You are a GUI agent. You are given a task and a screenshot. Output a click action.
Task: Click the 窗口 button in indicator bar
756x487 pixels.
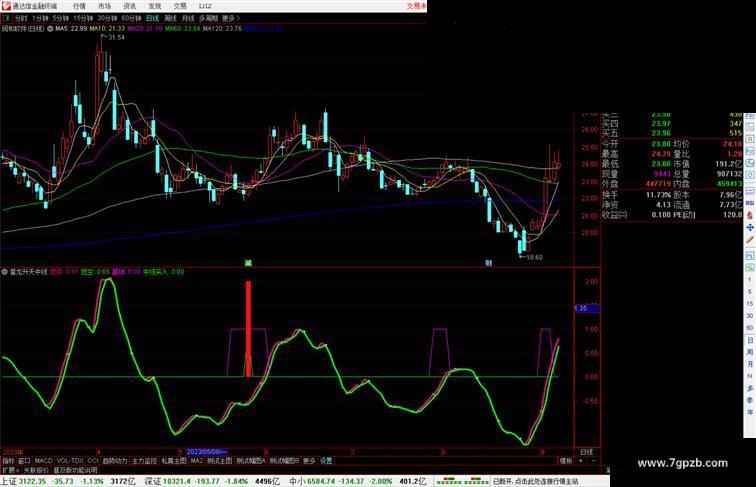24,461
